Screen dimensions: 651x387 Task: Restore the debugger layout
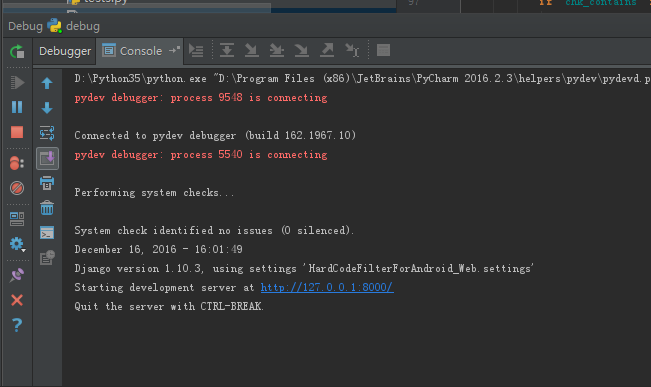(x=17, y=219)
